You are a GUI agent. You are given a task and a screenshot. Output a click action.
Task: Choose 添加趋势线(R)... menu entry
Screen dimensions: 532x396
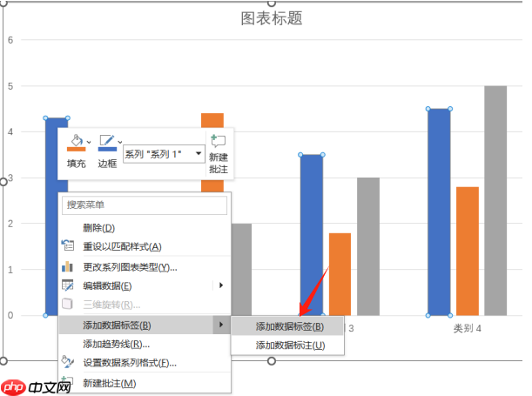click(x=117, y=344)
